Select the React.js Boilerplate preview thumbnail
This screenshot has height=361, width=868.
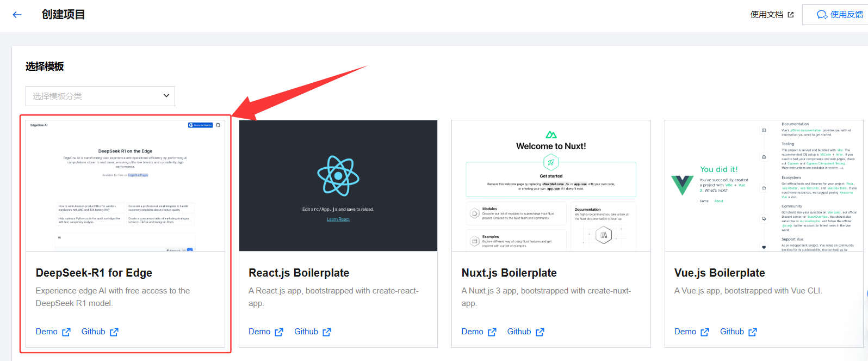(x=338, y=186)
